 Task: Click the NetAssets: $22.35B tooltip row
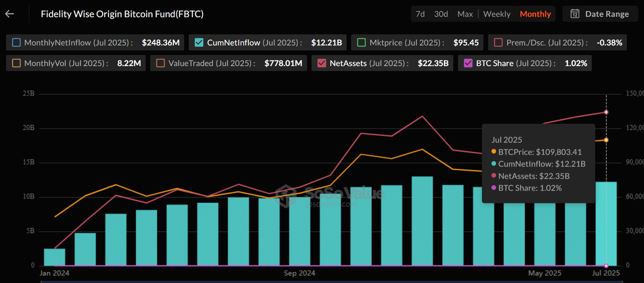pos(530,176)
